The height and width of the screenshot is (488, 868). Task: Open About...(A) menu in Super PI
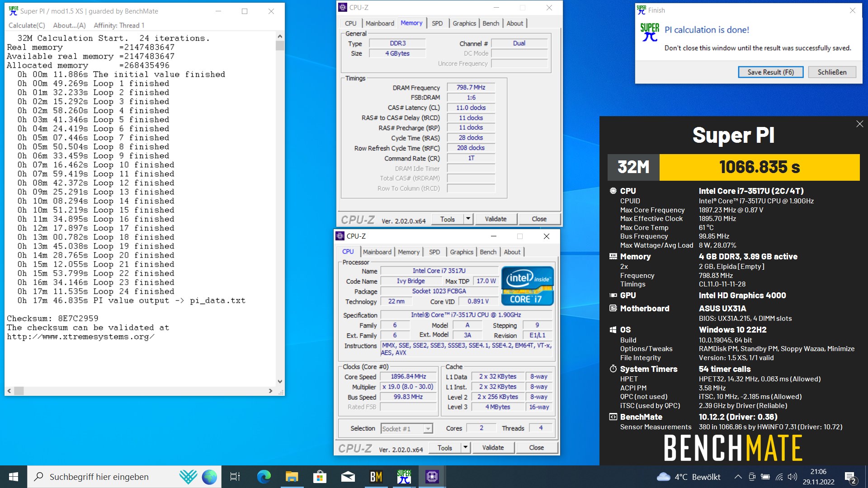(x=69, y=25)
